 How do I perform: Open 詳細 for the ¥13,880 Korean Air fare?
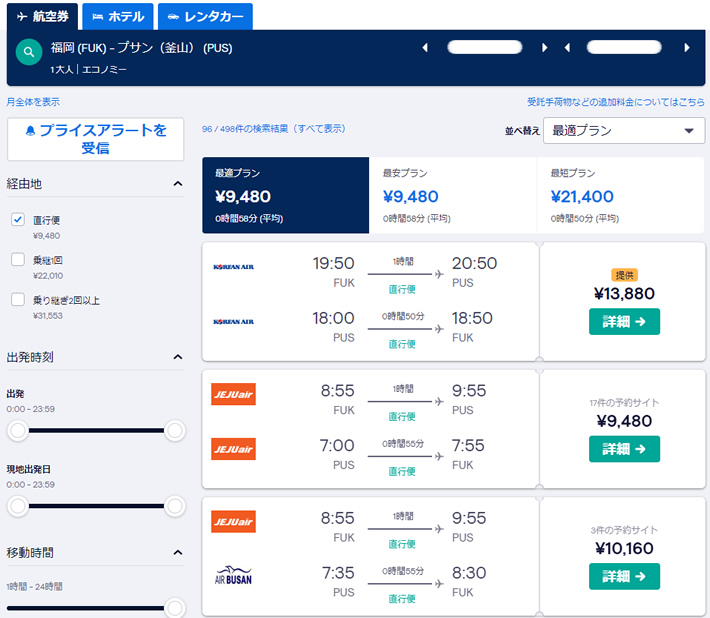(x=624, y=321)
